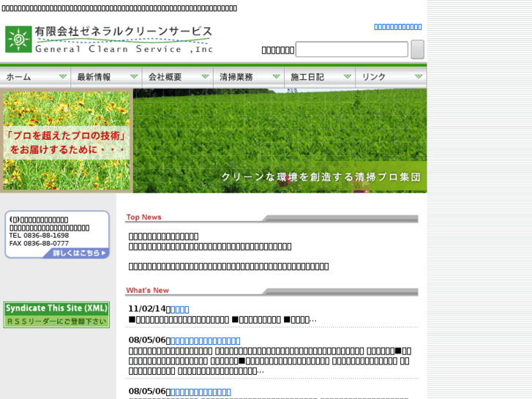This screenshot has height=399, width=532.
Task: Click the What's New heading
Action: tap(148, 291)
